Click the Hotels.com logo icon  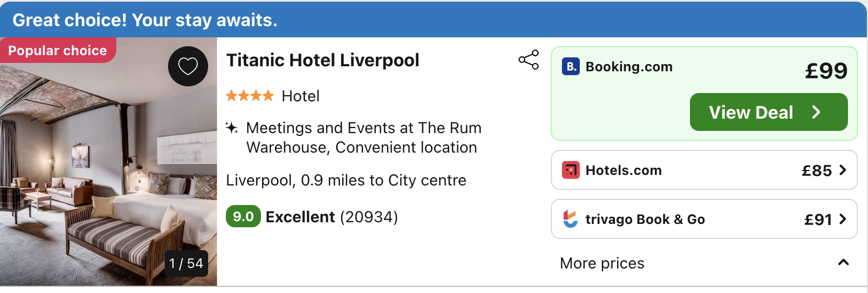tap(571, 170)
